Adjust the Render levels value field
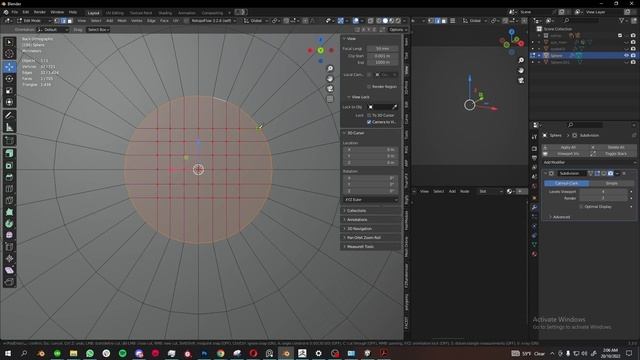This screenshot has width=640, height=360. [x=603, y=198]
